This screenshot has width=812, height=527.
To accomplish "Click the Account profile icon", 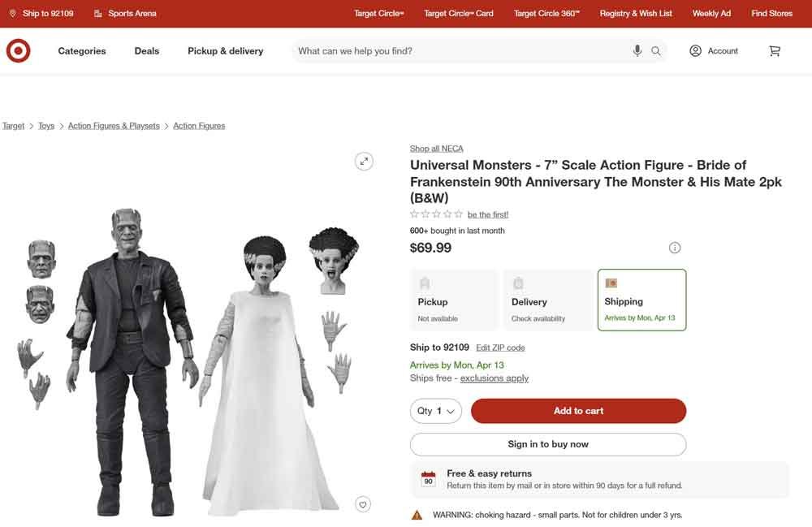I will coord(695,51).
